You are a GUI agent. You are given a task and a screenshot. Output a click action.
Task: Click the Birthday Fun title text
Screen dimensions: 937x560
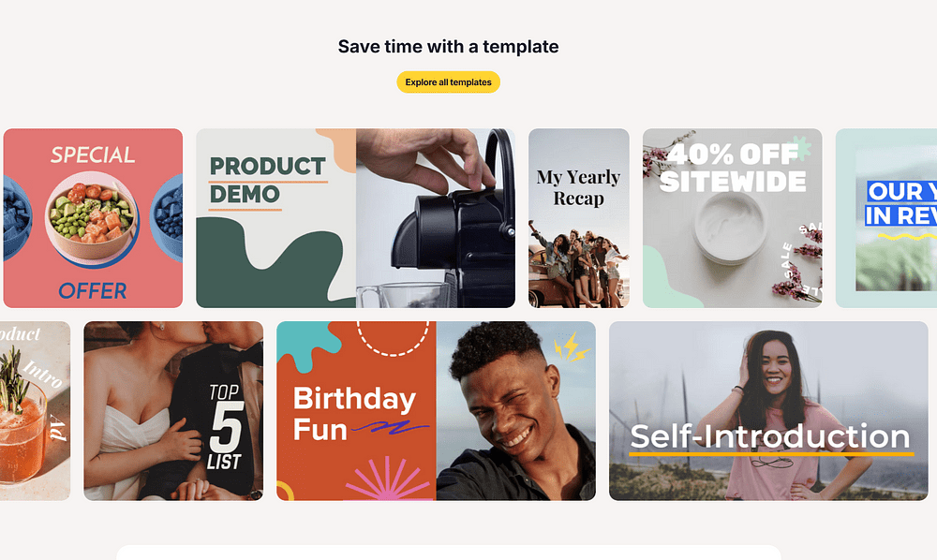[354, 414]
